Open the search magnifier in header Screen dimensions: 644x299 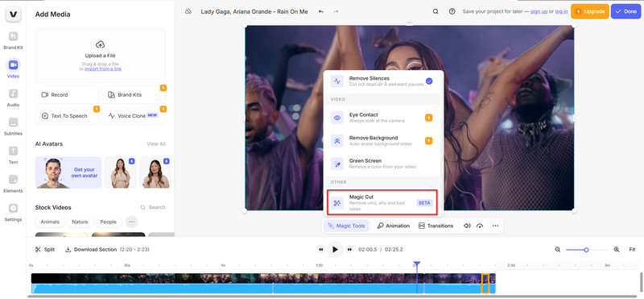pos(436,11)
